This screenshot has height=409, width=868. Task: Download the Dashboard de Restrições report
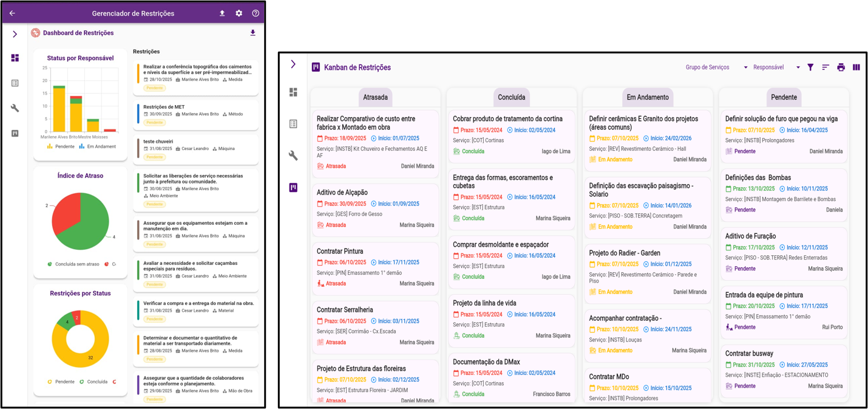point(253,33)
